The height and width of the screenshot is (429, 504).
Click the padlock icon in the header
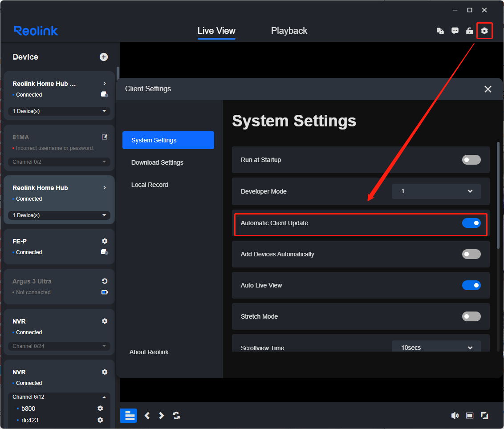[470, 31]
